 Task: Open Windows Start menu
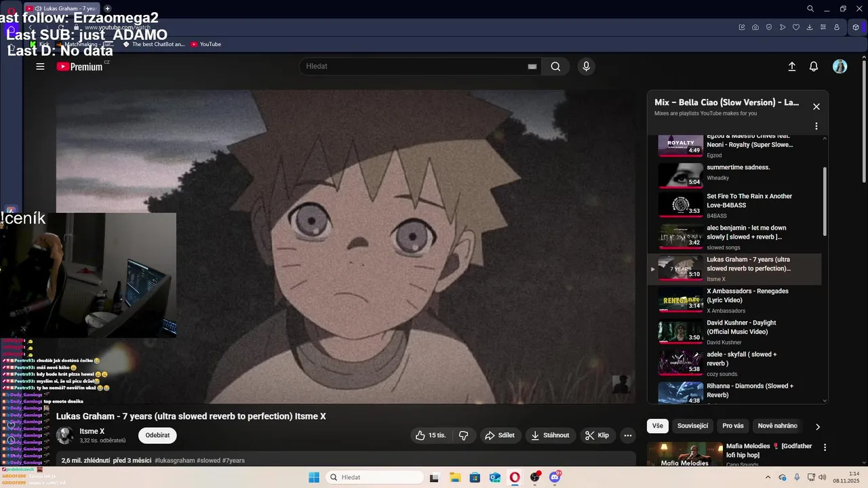pyautogui.click(x=314, y=477)
